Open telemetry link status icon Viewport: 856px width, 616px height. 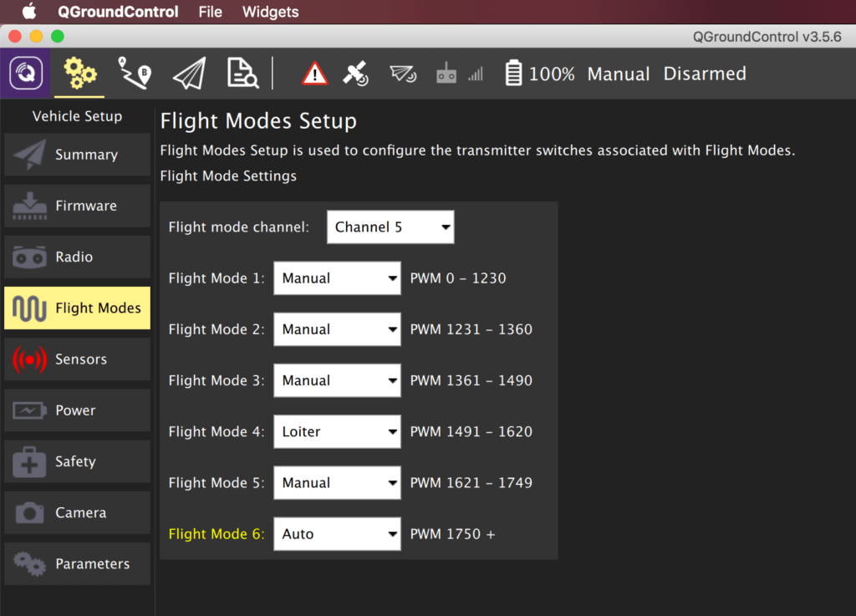(403, 74)
